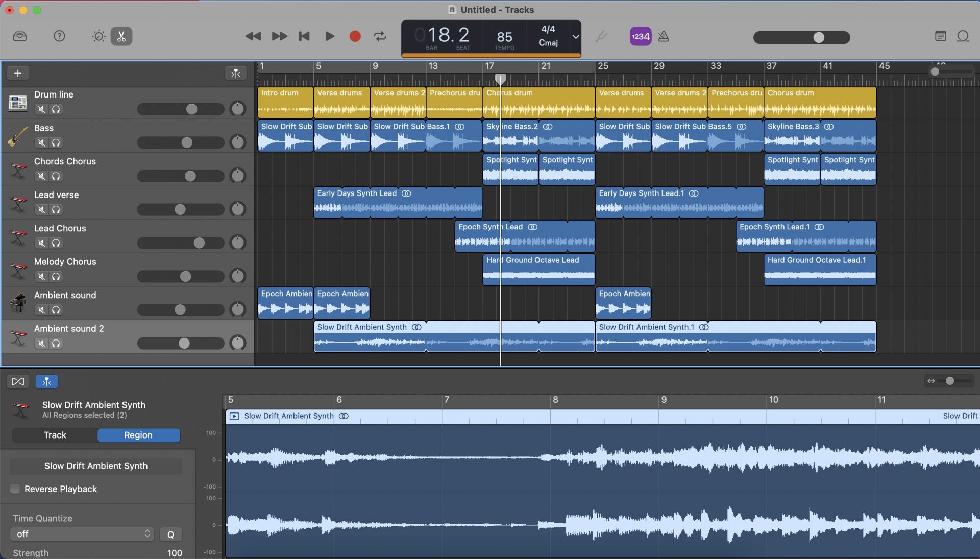Select the Region tab in inspector
Viewport: 980px width, 559px height.
[x=137, y=435]
